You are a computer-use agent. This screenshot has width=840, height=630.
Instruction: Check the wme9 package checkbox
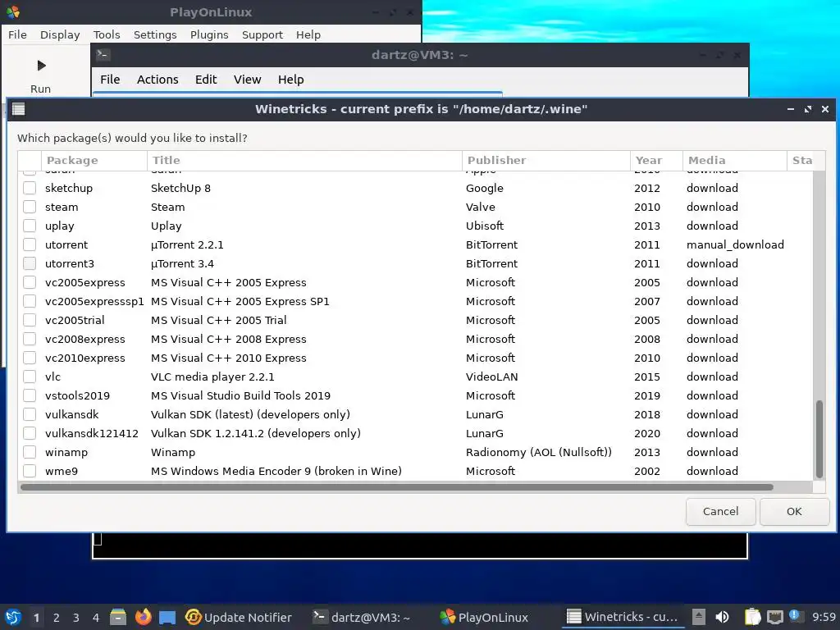(30, 471)
